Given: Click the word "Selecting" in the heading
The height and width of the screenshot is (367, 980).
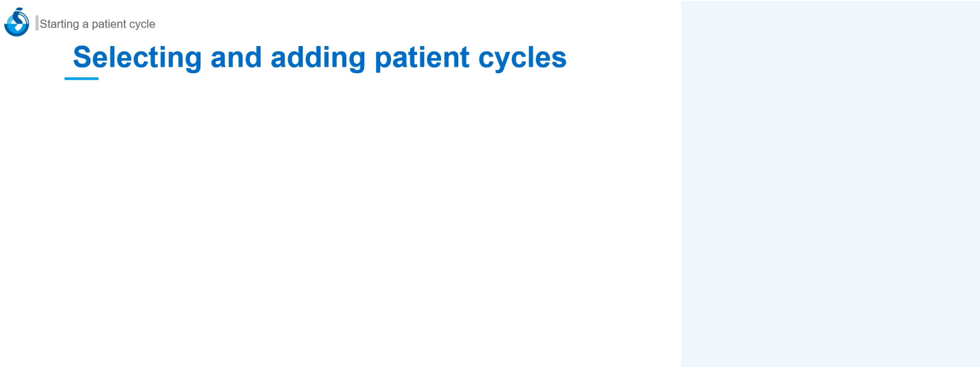Looking at the screenshot, I should (x=137, y=57).
